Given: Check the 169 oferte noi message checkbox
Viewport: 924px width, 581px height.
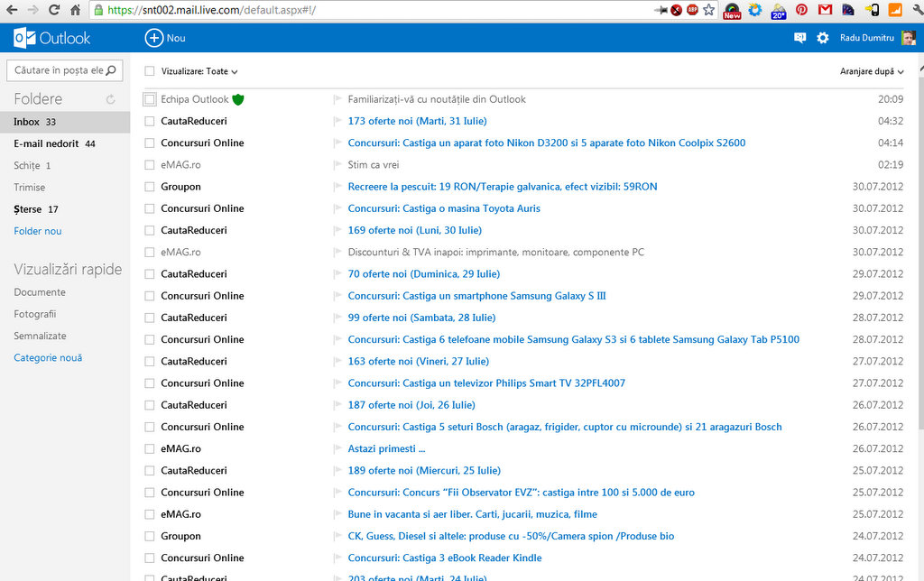Looking at the screenshot, I should pos(150,230).
